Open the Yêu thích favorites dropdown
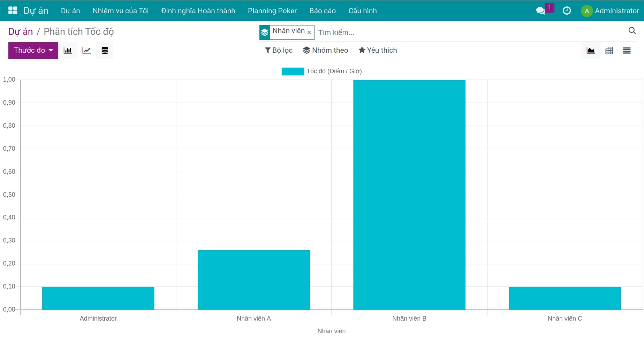The height and width of the screenshot is (337, 644). [378, 50]
